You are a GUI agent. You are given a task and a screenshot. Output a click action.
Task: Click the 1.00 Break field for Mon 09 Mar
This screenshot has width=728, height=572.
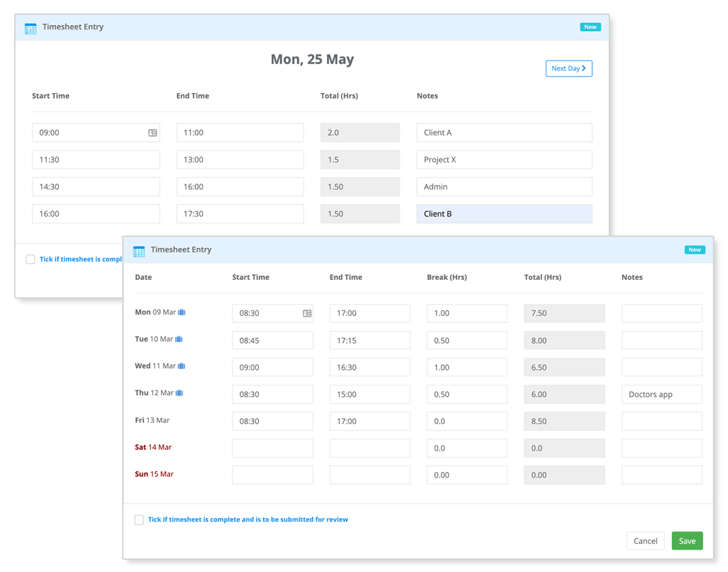467,313
